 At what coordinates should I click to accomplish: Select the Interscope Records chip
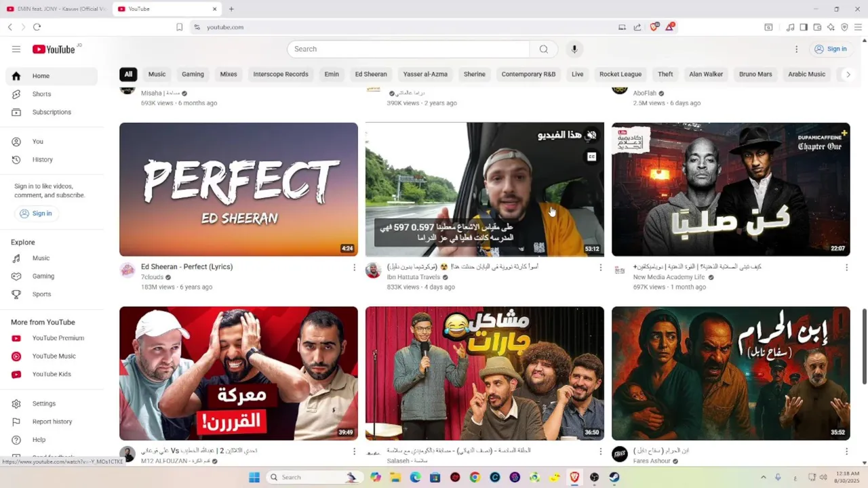tap(281, 75)
